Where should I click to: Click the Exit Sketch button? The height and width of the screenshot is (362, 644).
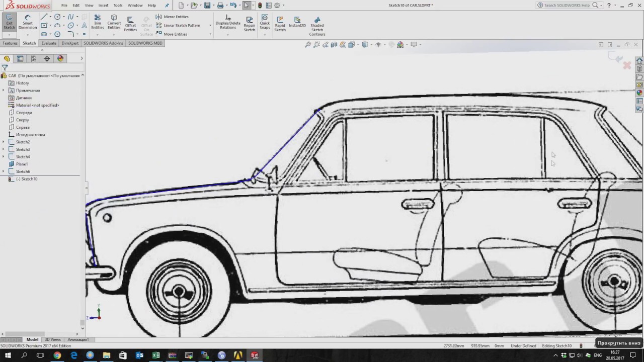pos(9,22)
